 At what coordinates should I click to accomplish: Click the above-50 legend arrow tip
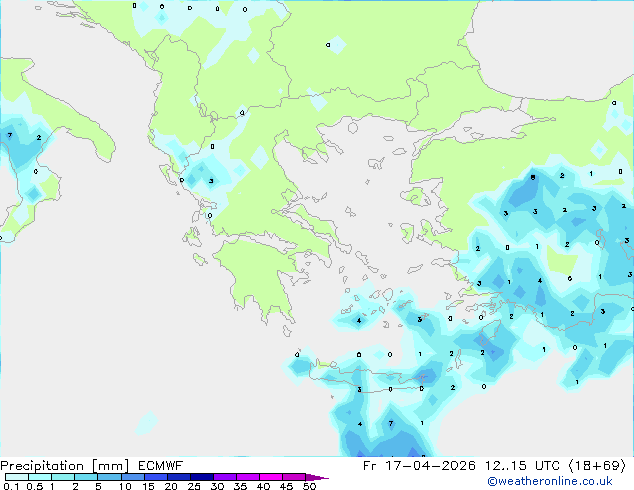(x=317, y=478)
